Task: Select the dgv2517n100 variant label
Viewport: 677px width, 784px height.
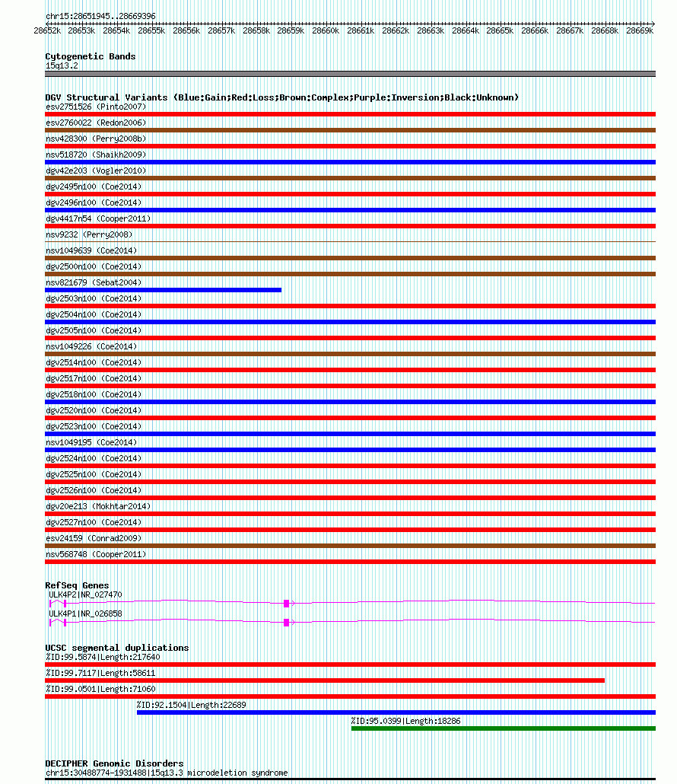Action: (x=94, y=378)
